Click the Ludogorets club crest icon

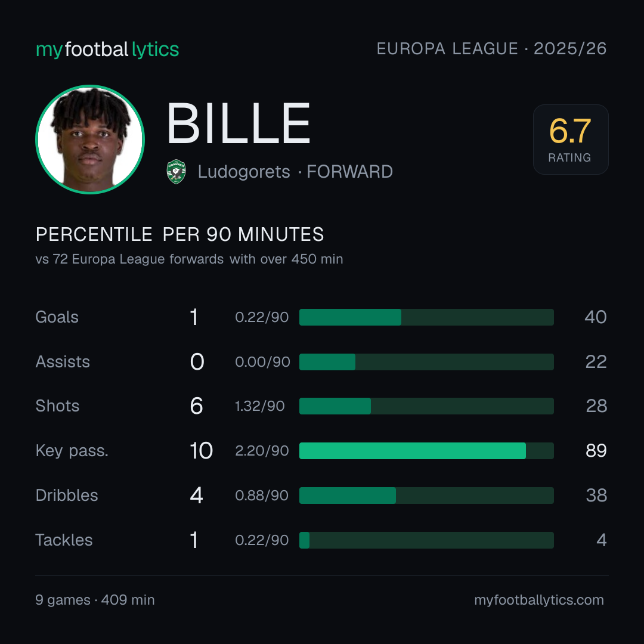176,172
